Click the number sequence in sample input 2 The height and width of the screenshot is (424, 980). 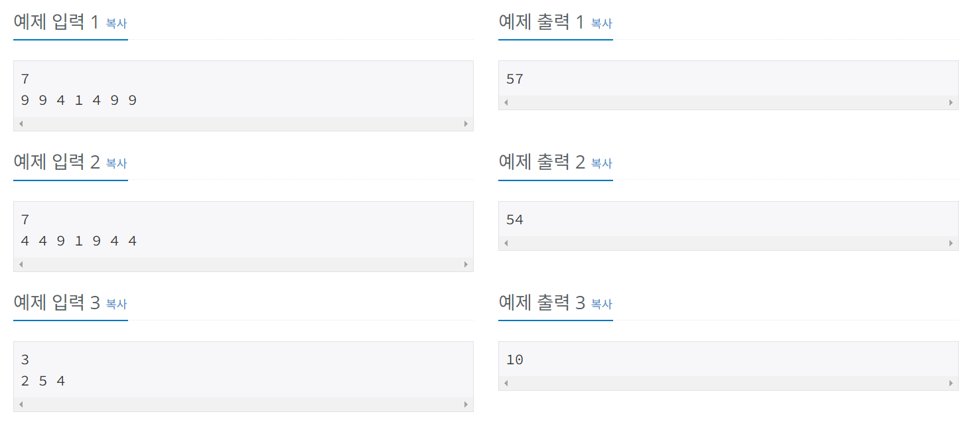[x=80, y=240]
